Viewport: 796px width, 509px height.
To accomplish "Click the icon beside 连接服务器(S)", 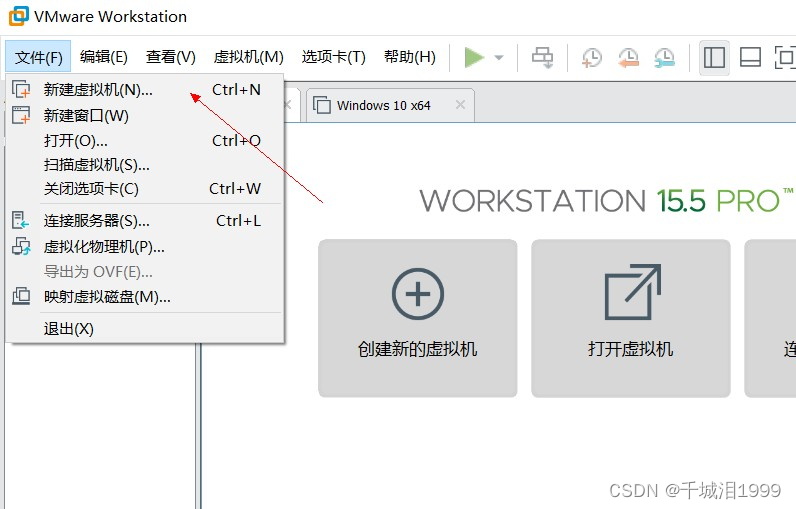I will [x=21, y=220].
